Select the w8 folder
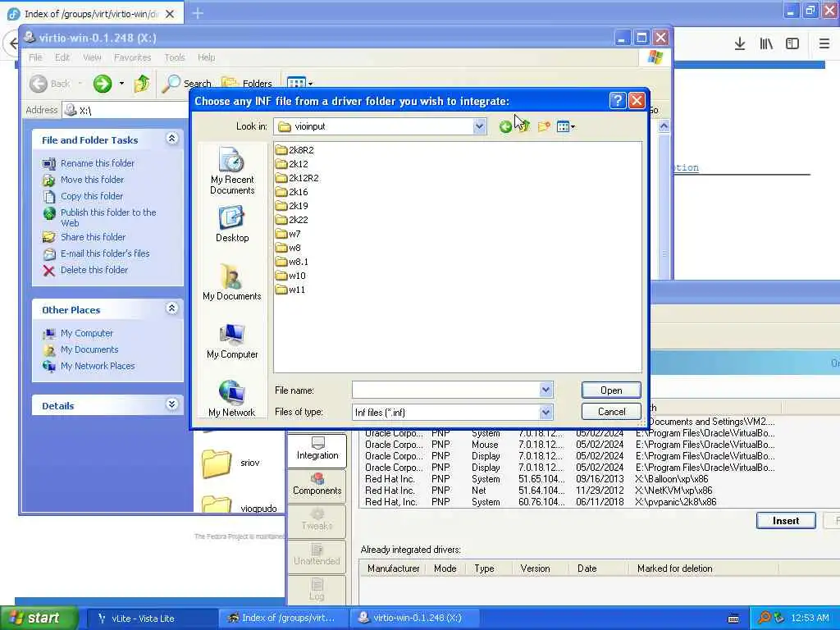 (x=288, y=248)
